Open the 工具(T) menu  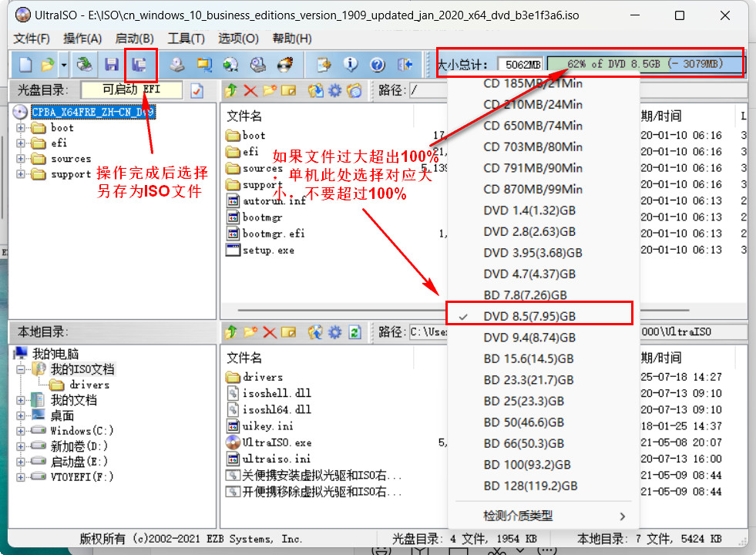click(x=186, y=39)
